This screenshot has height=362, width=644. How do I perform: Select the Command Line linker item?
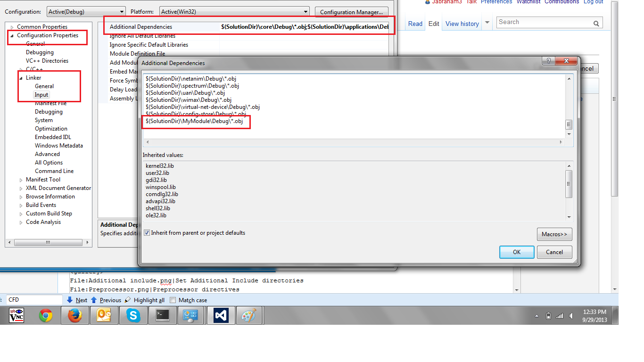[54, 171]
